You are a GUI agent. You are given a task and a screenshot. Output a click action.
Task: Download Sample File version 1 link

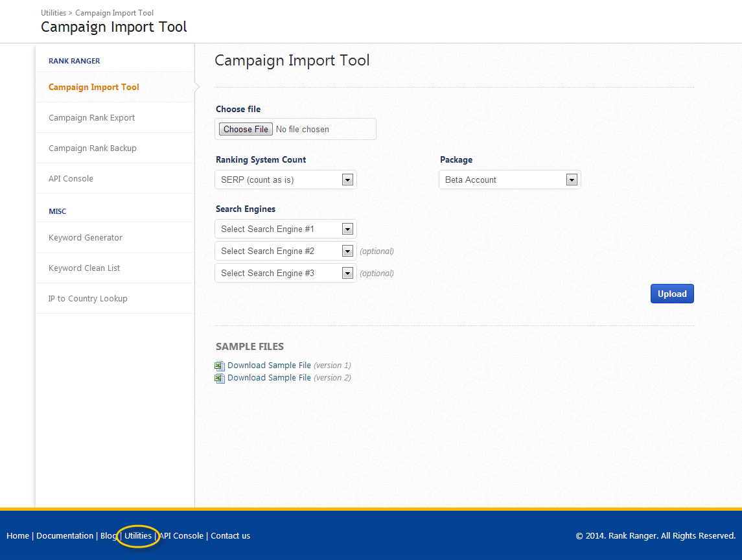click(269, 366)
